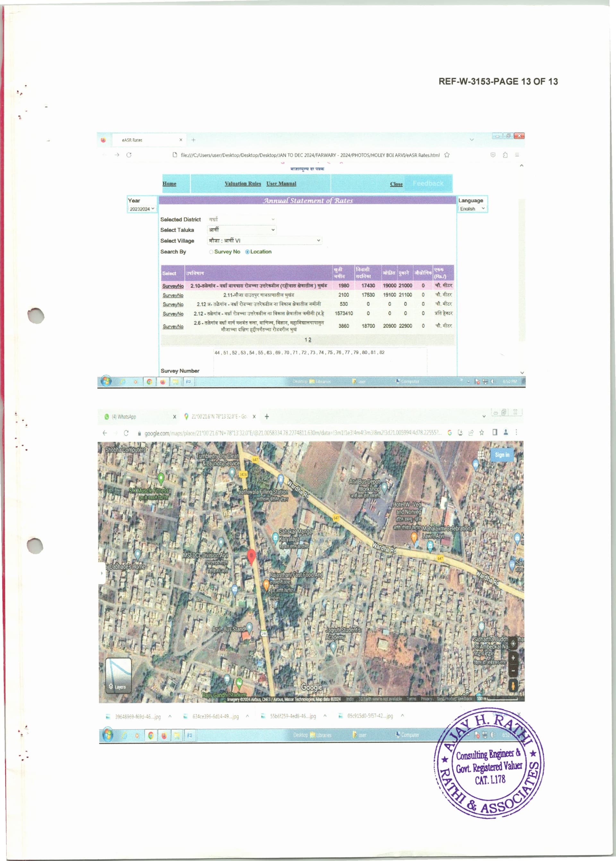Image resolution: width=616 pixels, height=861 pixels.
Task: Open the Selected District dropdown
Action: (242, 219)
